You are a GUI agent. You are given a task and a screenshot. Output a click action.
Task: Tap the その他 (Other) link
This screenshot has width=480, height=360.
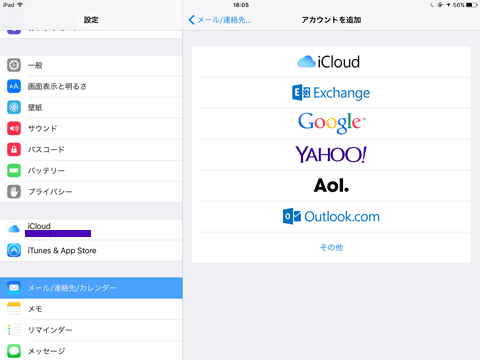click(331, 247)
